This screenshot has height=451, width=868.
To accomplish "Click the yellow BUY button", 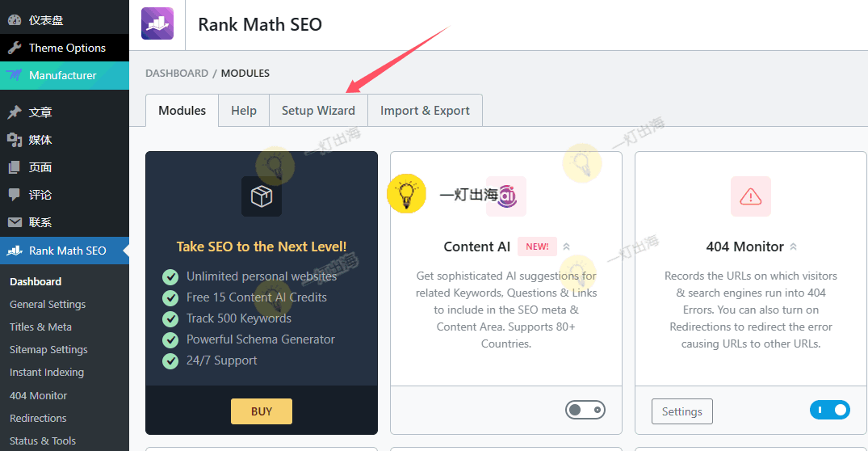I will pyautogui.click(x=261, y=411).
